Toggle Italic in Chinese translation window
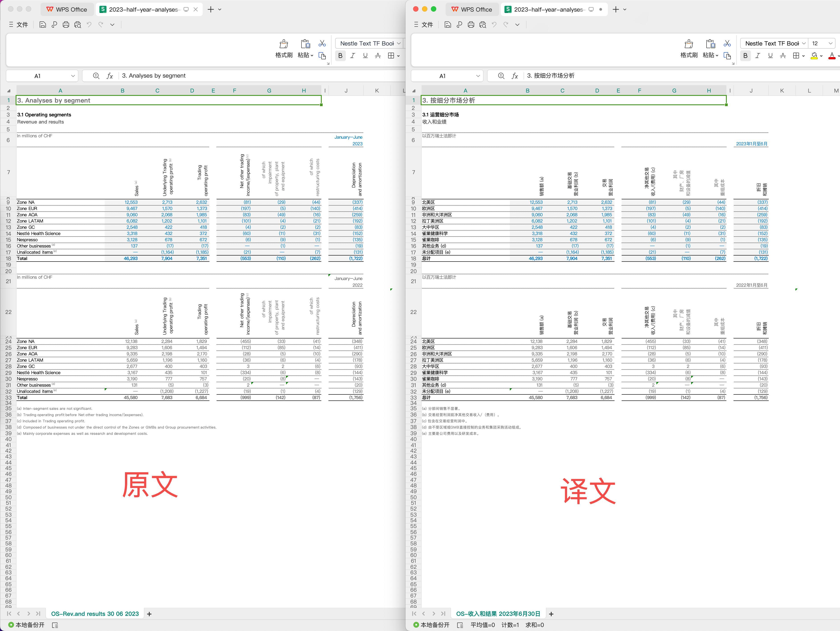The image size is (840, 631). 758,56
